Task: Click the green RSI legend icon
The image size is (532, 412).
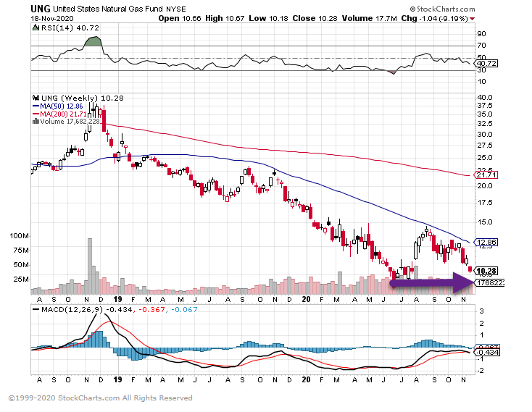Action: [36, 28]
